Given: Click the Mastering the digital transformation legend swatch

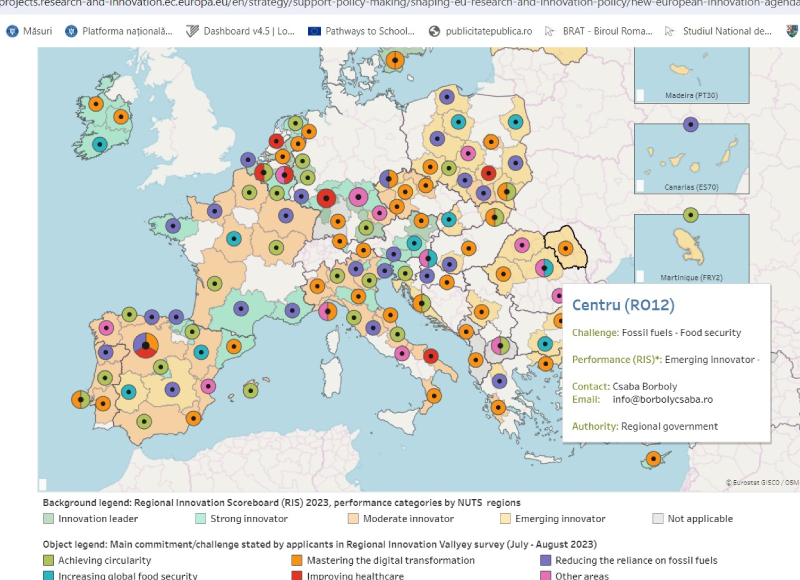Looking at the screenshot, I should [297, 561].
